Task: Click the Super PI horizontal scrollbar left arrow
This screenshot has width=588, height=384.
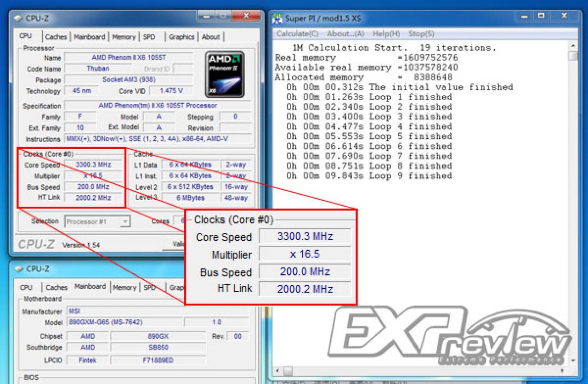Action: click(x=277, y=370)
